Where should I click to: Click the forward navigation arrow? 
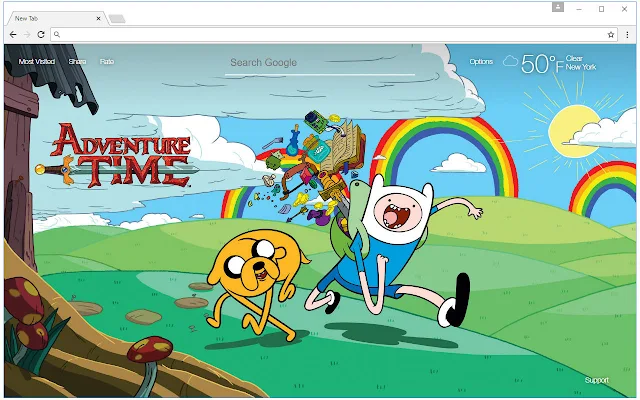coord(27,35)
